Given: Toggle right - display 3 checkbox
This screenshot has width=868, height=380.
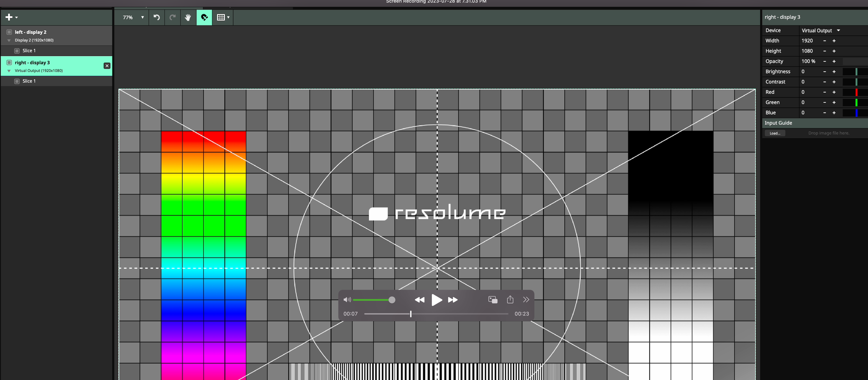Looking at the screenshot, I should (9, 62).
